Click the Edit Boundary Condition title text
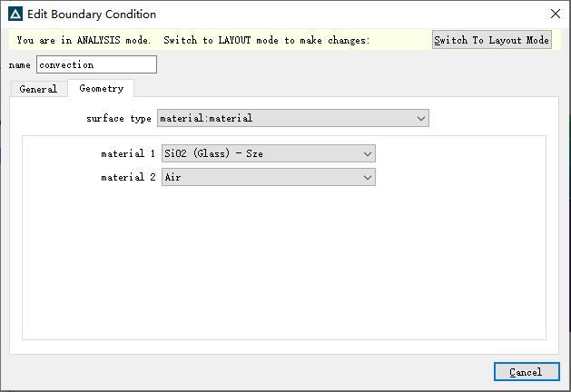571x392 pixels. [x=92, y=15]
